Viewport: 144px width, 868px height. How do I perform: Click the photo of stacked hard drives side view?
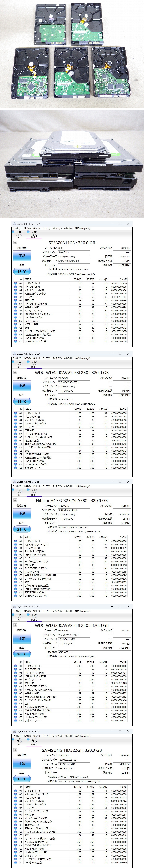tap(72, 164)
